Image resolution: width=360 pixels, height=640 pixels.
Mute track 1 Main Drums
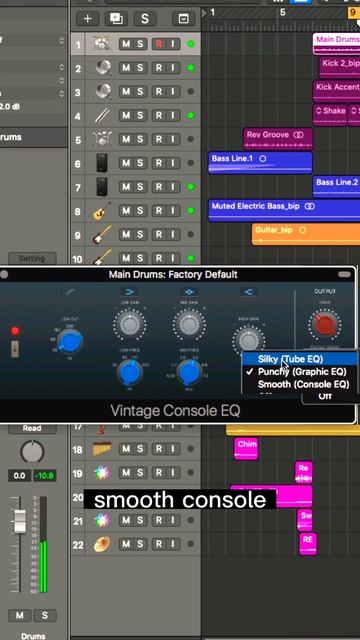[126, 44]
